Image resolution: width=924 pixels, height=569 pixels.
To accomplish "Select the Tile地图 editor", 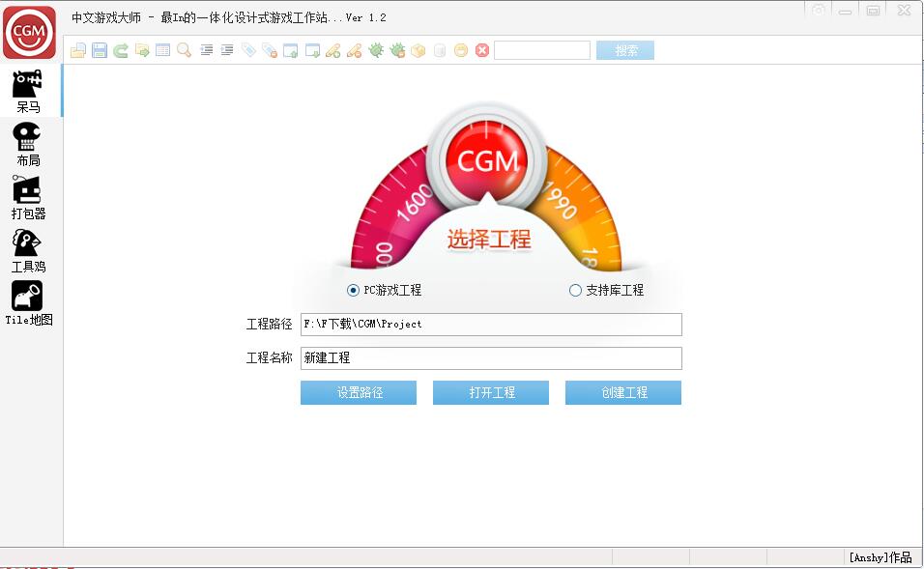I will click(x=28, y=302).
